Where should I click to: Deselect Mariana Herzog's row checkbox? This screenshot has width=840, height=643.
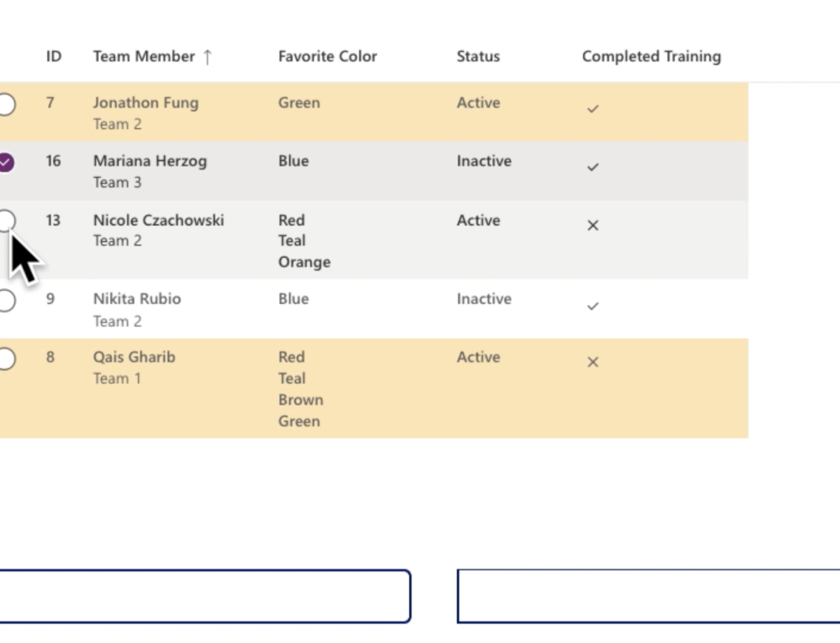[x=7, y=162]
